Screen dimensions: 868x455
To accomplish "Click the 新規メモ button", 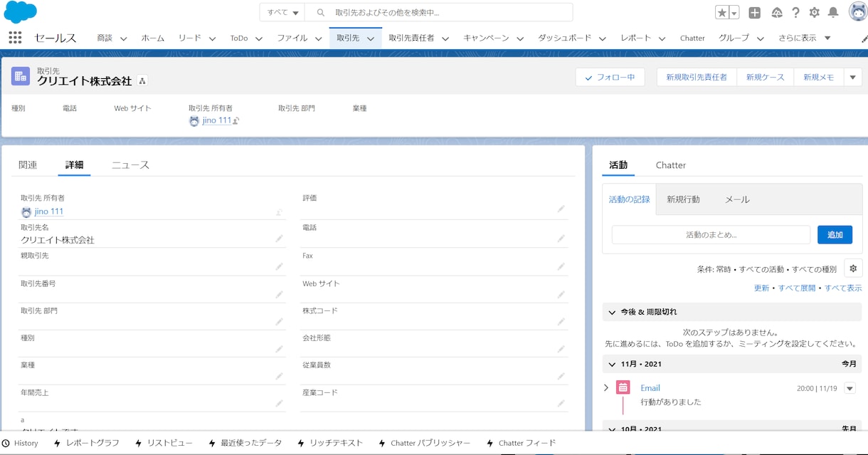I will pyautogui.click(x=818, y=77).
